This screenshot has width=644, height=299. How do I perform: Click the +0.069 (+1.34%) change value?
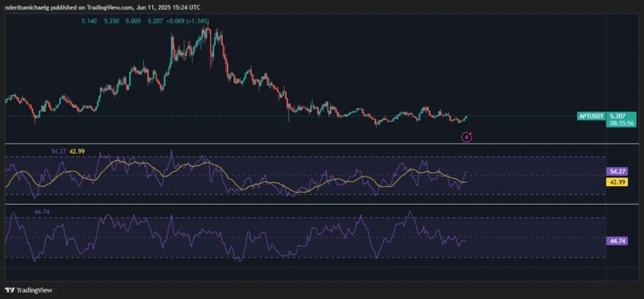[x=188, y=21]
